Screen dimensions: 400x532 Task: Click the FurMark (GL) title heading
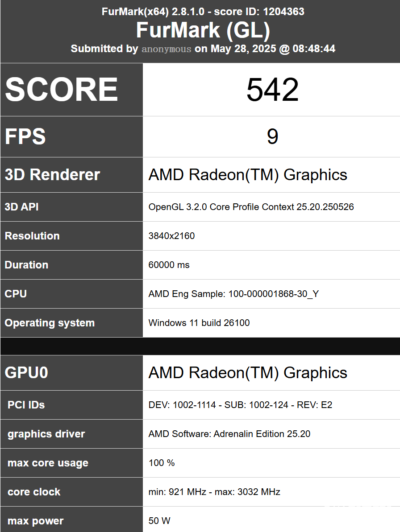pos(203,30)
